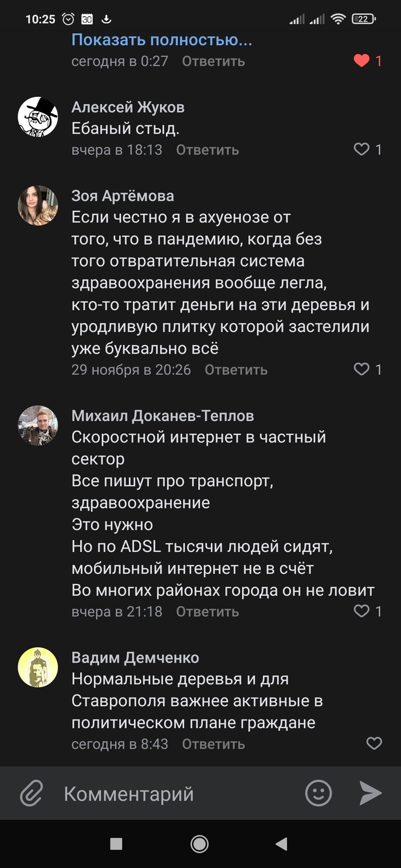Open Зоя Артёмова's profile picture

point(38,205)
